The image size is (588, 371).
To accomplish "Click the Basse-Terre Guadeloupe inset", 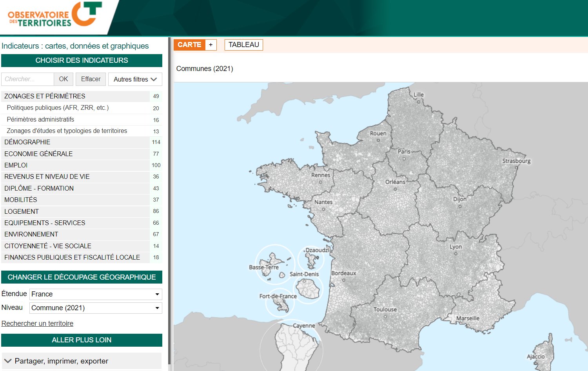I will 274,264.
